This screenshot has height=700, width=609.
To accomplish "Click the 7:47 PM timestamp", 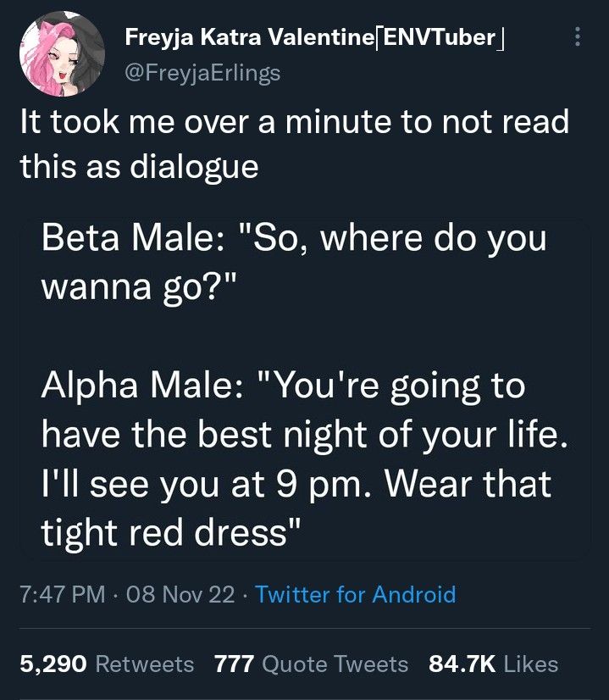I will pos(59,594).
